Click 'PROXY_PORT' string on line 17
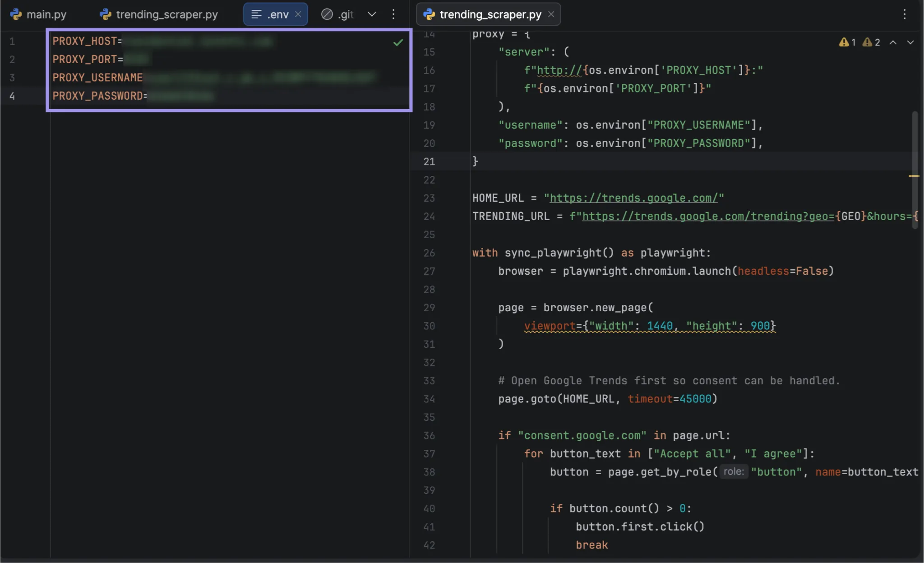The width and height of the screenshot is (924, 563). click(653, 88)
